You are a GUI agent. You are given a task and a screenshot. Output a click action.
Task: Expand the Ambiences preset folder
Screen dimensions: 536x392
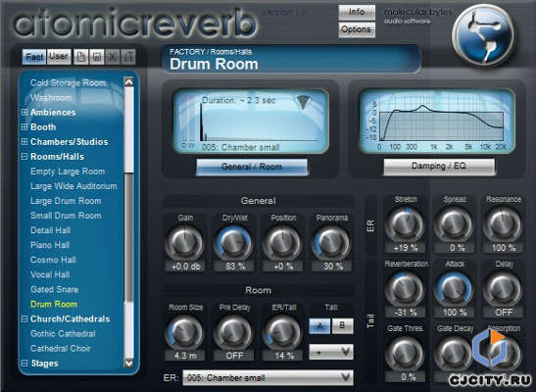(x=24, y=112)
